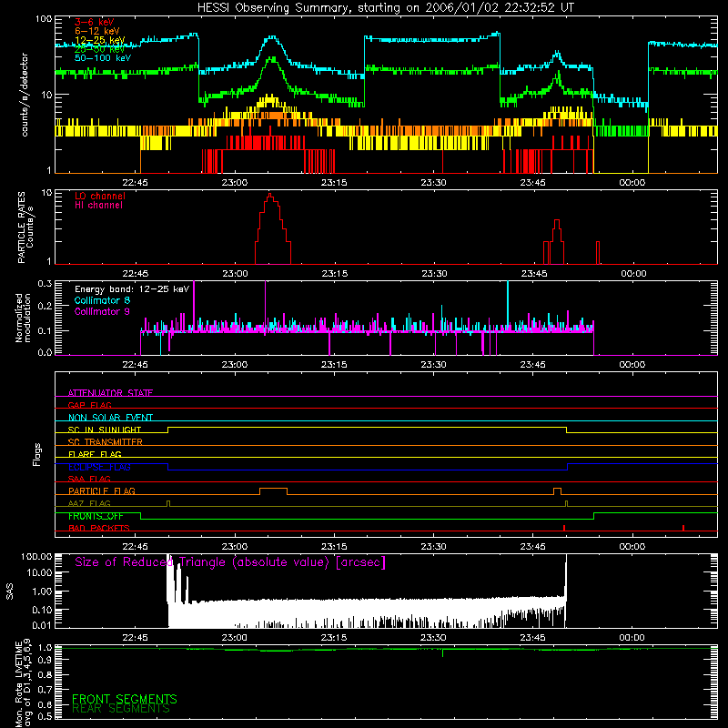Click 00:00 time label under particle rates panel
This screenshot has width=728, height=728.
tap(633, 274)
